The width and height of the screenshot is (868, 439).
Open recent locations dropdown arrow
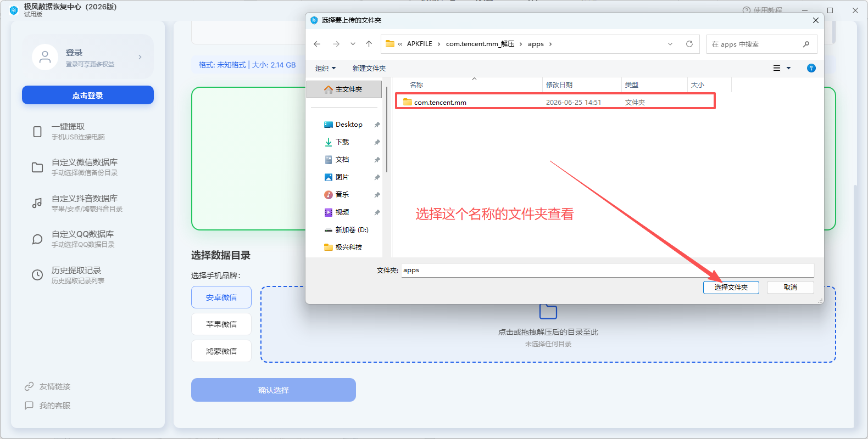click(x=353, y=44)
